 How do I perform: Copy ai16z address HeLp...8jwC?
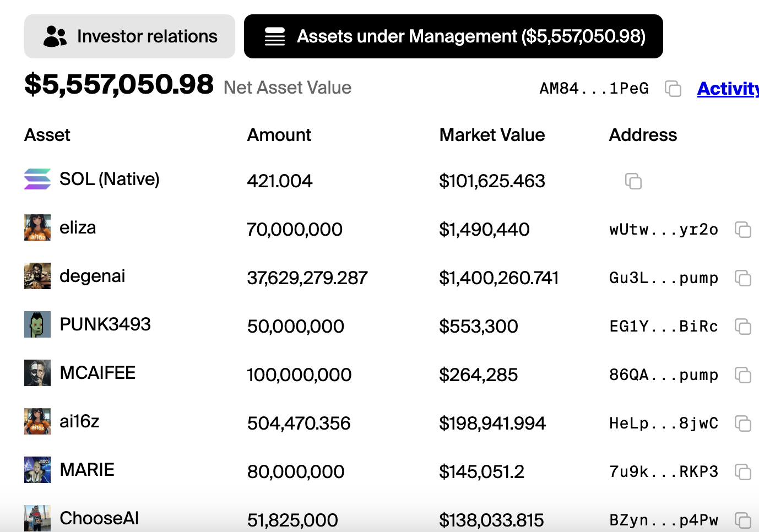click(x=742, y=424)
